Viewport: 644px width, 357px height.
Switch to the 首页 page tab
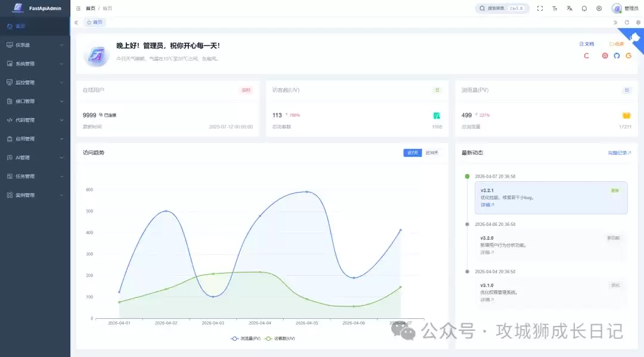coord(94,22)
